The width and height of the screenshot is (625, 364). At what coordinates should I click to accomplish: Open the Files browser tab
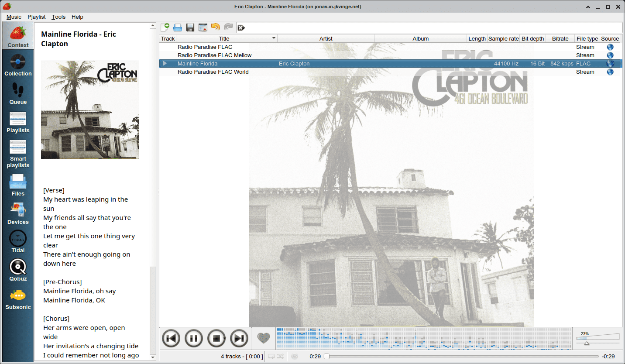[18, 185]
